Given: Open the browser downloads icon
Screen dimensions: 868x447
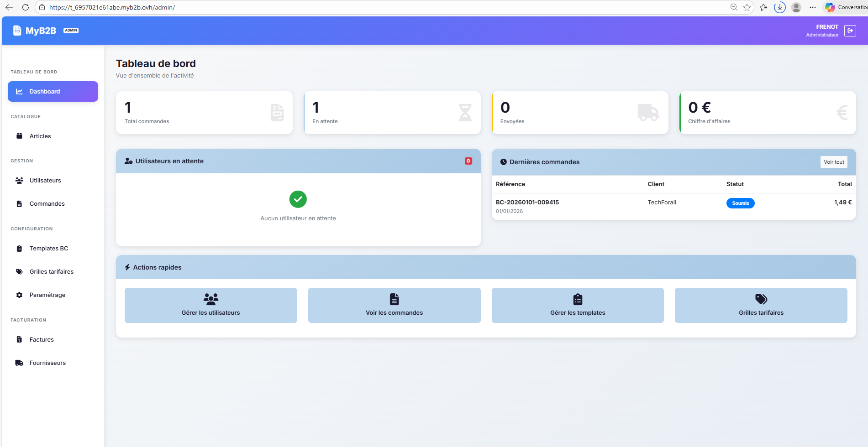Looking at the screenshot, I should 780,7.
